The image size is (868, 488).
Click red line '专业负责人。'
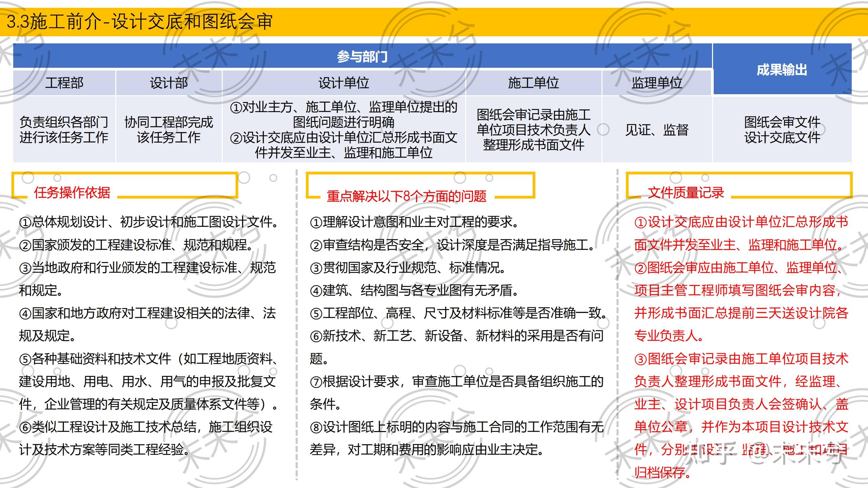click(x=669, y=336)
